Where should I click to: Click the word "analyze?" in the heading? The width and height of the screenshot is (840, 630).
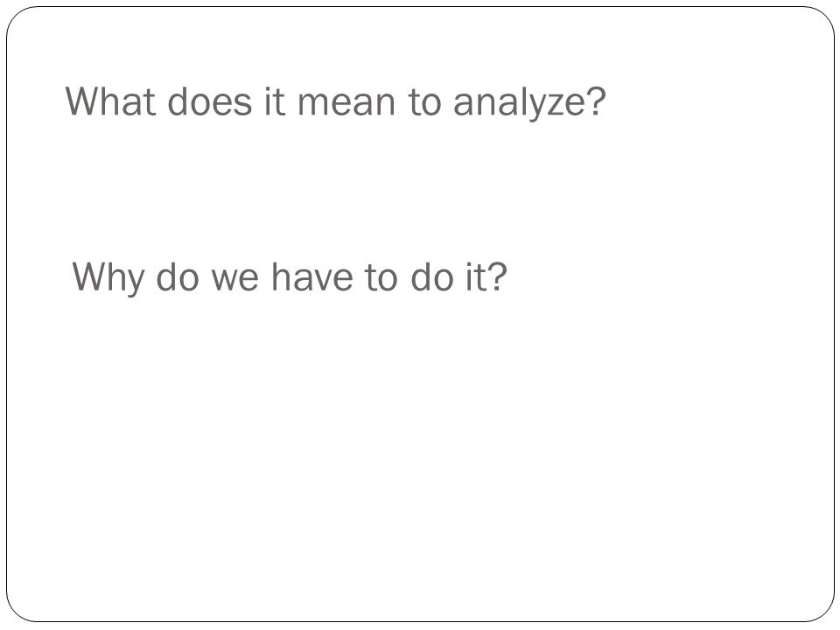(x=529, y=102)
